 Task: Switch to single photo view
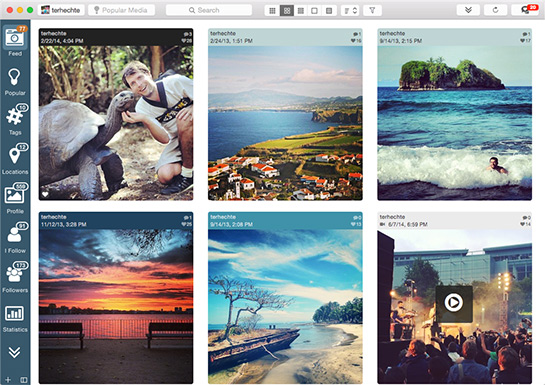[x=314, y=10]
